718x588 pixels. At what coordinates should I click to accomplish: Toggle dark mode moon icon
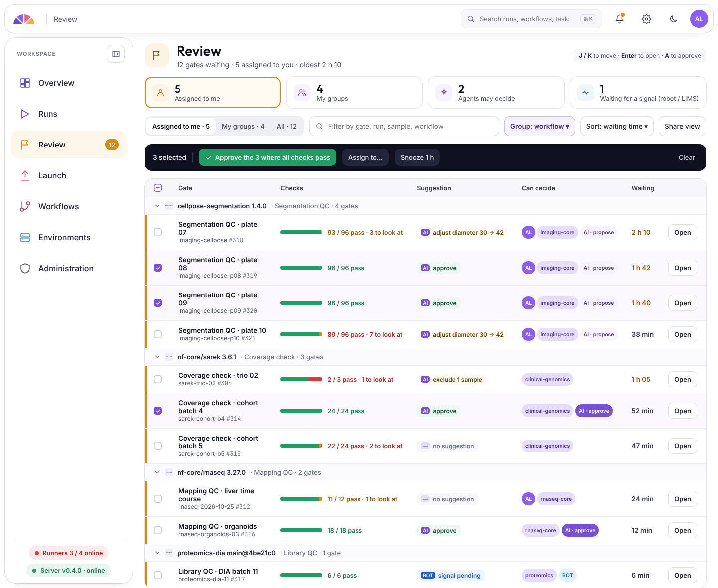tap(673, 19)
